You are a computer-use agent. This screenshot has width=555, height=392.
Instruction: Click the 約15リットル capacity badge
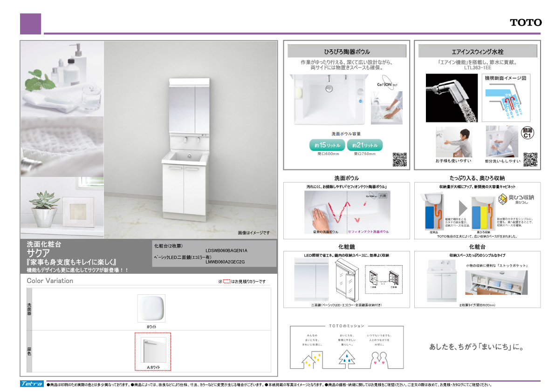coord(327,145)
